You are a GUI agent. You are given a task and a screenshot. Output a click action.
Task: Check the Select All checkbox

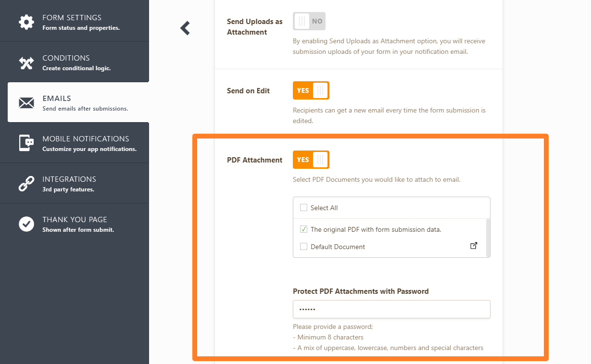(x=303, y=208)
